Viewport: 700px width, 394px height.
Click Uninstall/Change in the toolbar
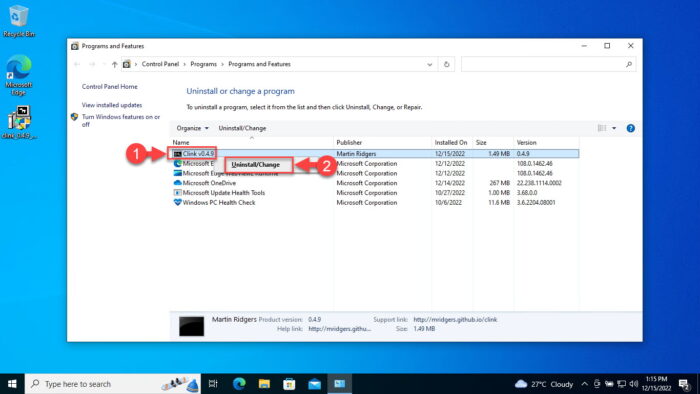242,128
